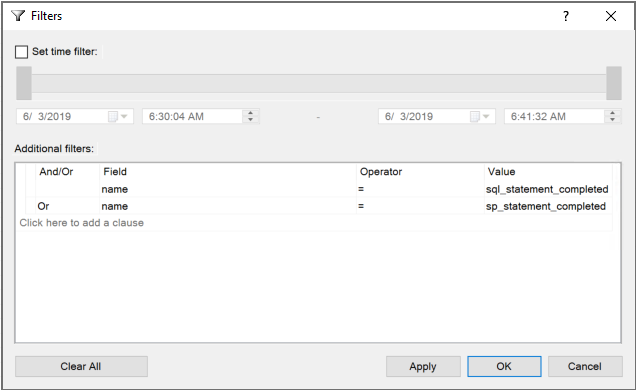Decrease end time with down spinner arrow
The image size is (636, 390).
(612, 120)
